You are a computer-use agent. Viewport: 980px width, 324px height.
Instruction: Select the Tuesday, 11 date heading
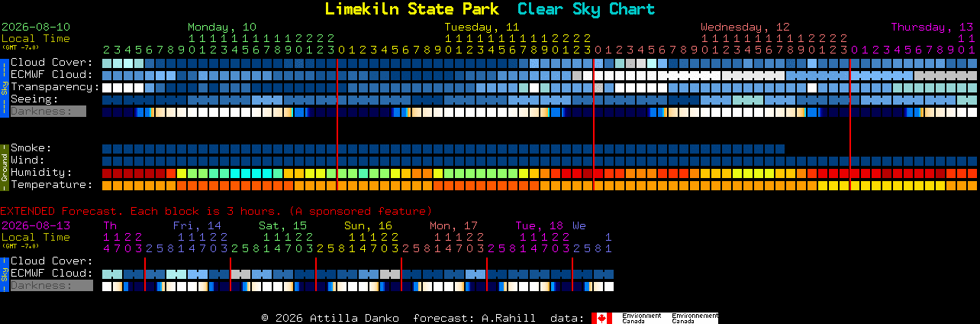[482, 27]
